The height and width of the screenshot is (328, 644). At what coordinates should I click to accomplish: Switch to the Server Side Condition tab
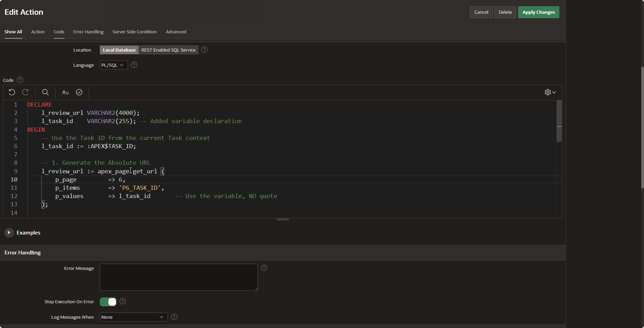tap(135, 32)
